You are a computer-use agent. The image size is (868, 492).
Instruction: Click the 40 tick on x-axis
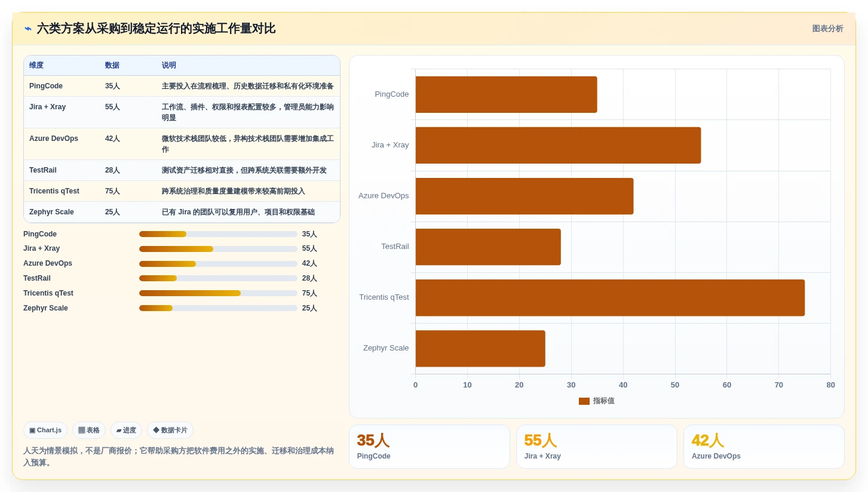pos(623,385)
